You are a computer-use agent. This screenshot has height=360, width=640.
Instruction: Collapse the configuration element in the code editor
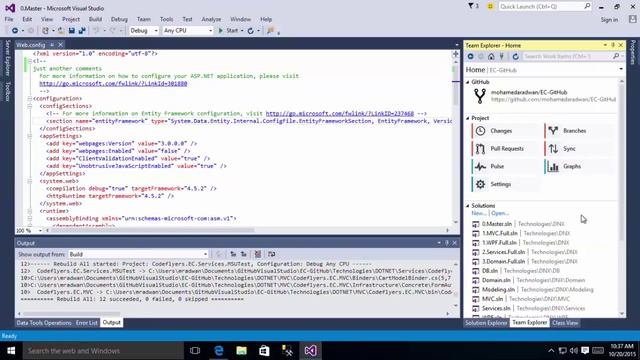30,98
